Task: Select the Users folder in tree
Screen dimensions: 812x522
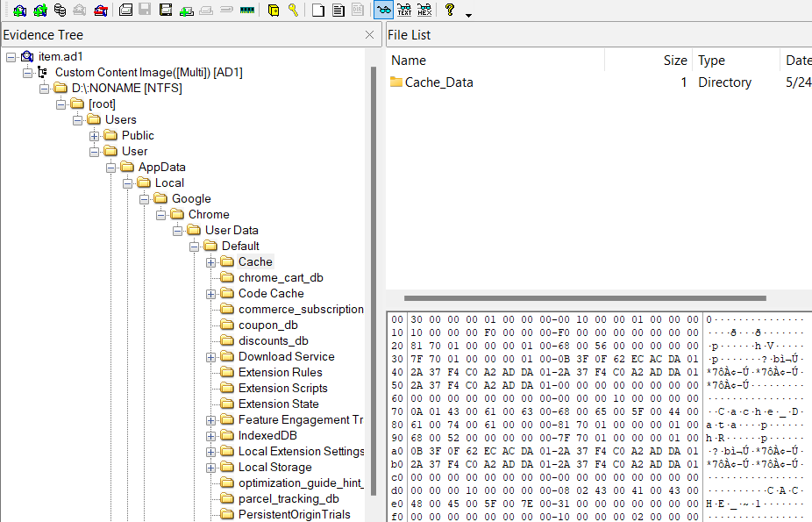Action: click(x=121, y=119)
